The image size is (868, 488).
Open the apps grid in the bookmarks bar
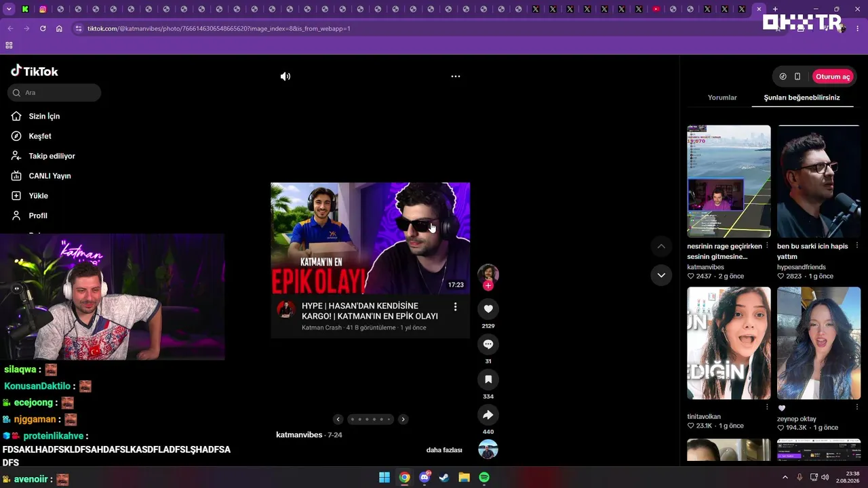(9, 45)
